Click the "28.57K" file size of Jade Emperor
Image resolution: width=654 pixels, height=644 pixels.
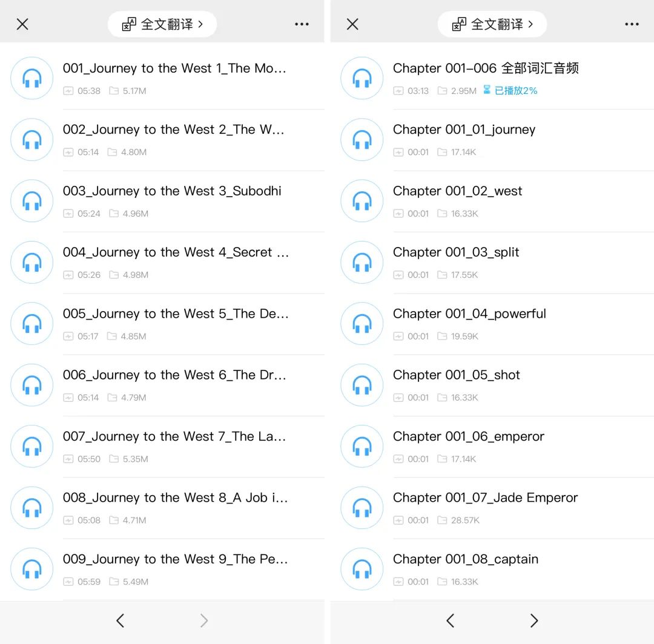465,520
